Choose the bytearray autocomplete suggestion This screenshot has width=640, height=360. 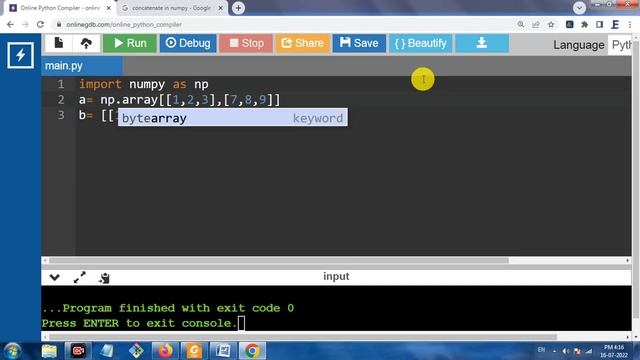(x=233, y=118)
